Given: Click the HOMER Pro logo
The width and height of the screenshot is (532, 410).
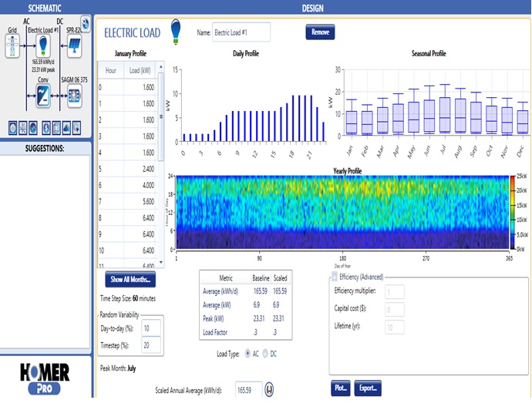Looking at the screenshot, I should (45, 379).
